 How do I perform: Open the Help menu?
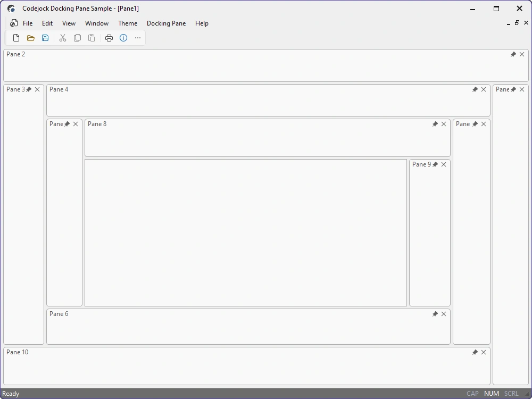click(x=202, y=23)
